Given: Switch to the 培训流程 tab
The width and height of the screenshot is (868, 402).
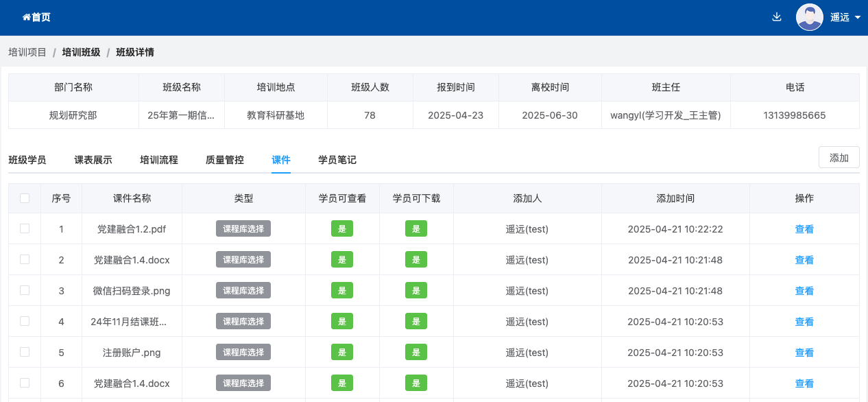Looking at the screenshot, I should pyautogui.click(x=159, y=160).
